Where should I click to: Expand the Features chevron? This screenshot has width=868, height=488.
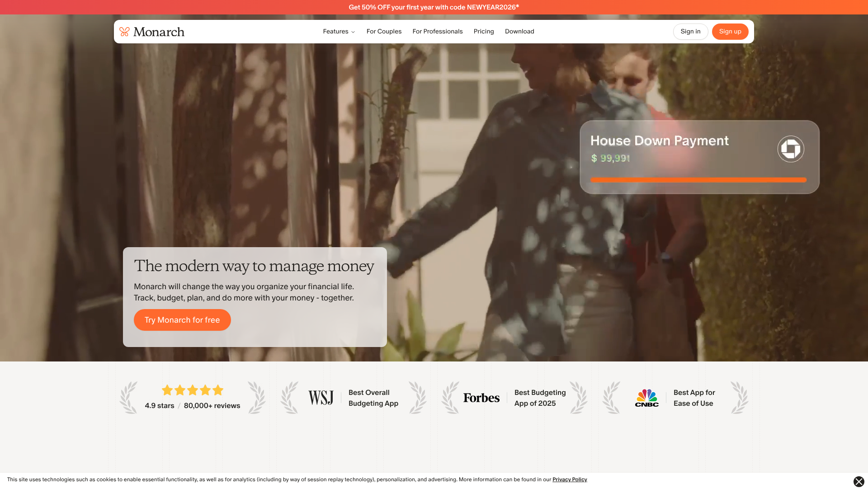[x=353, y=32]
